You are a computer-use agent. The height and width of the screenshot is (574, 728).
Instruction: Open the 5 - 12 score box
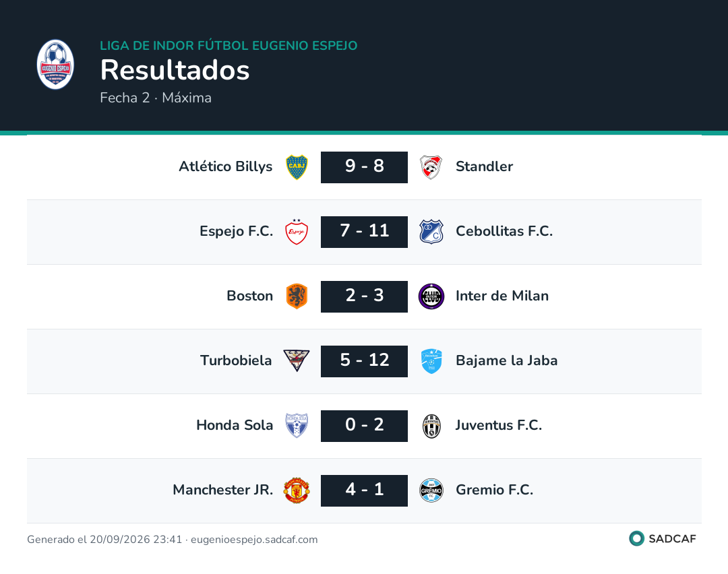click(365, 361)
